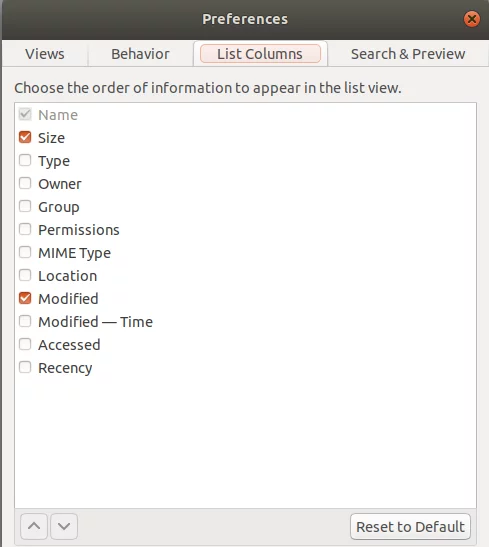This screenshot has width=489, height=547.
Task: Click the Reset to Default button
Action: [x=410, y=526]
